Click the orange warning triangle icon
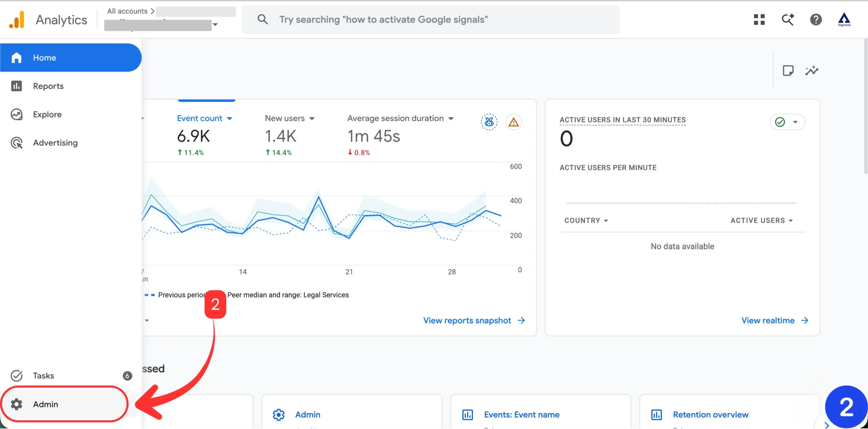Viewport: 868px width, 429px height. click(513, 122)
